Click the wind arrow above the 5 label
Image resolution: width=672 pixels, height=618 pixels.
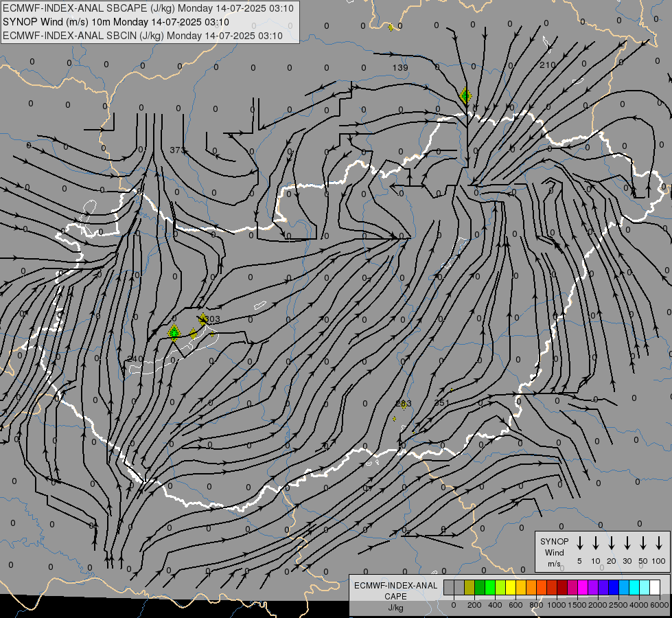click(x=579, y=542)
